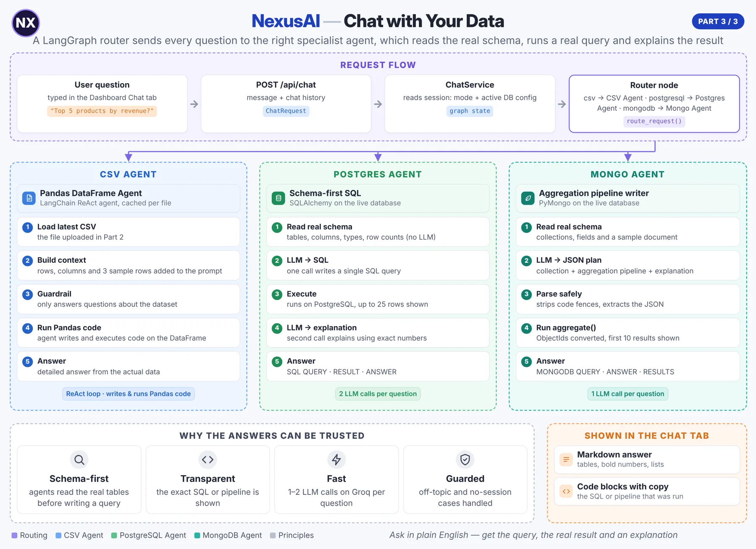Click the NX logo badge
Viewport: 756px width, 549px height.
pyautogui.click(x=26, y=23)
